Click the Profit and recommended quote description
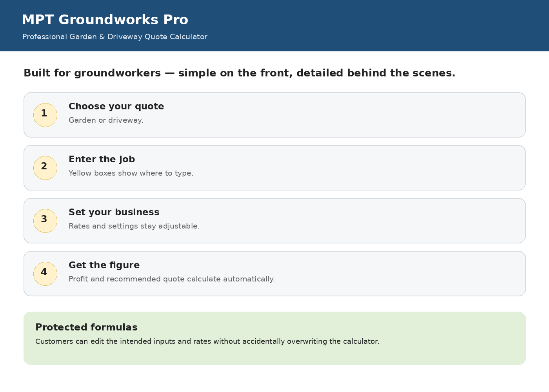The image size is (549, 392). [x=172, y=279]
